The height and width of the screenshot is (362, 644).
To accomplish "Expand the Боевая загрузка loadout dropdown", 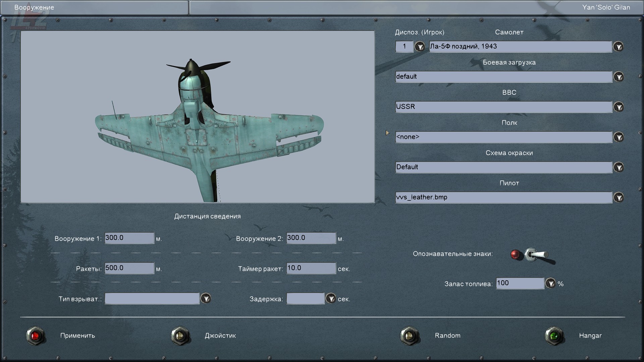I will [x=618, y=77].
